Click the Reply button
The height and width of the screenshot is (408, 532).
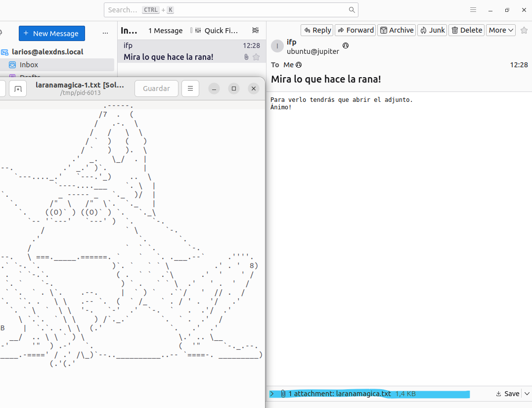317,30
